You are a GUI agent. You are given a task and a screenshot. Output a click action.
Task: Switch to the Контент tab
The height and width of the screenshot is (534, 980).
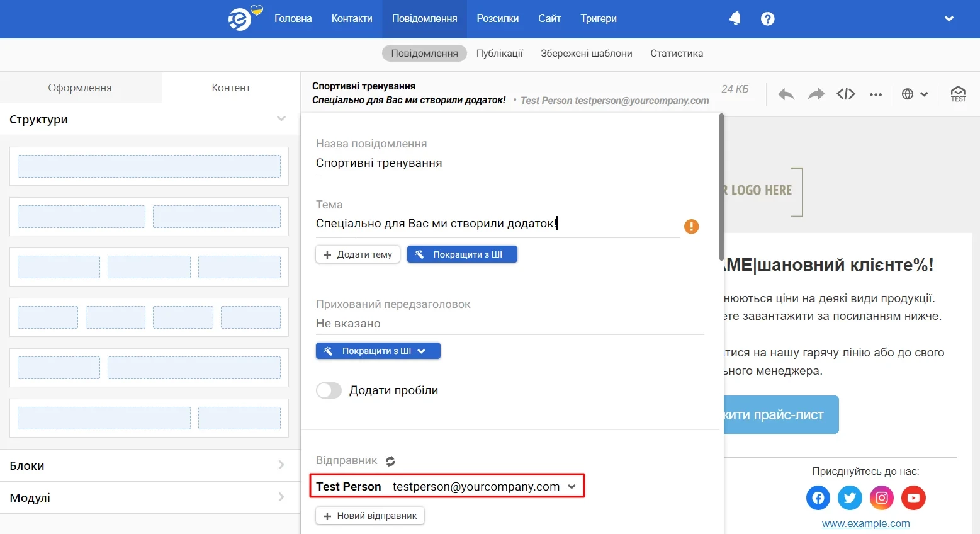coord(231,88)
